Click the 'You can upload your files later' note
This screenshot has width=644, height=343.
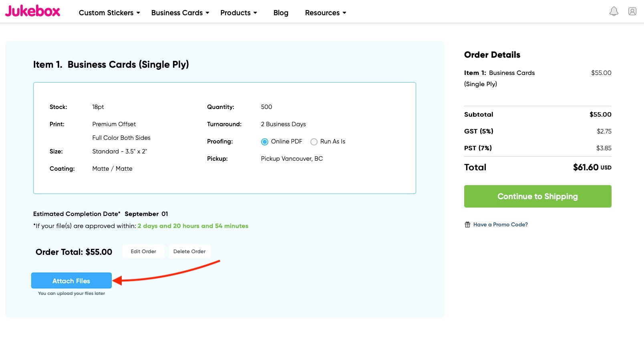(x=71, y=293)
